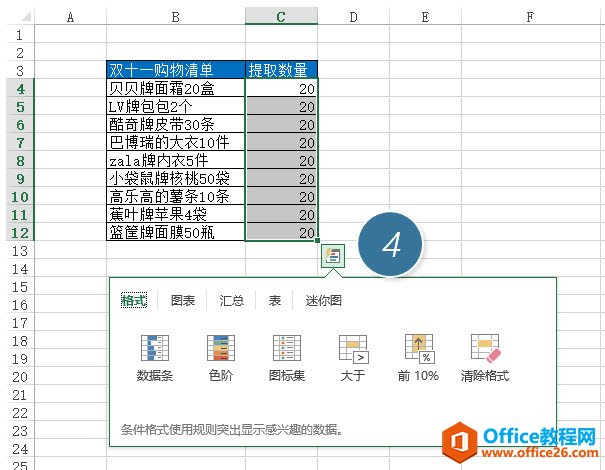Click cell containing 贝贝牌面霜20盒
Screen dimensions: 605x470
coord(176,88)
